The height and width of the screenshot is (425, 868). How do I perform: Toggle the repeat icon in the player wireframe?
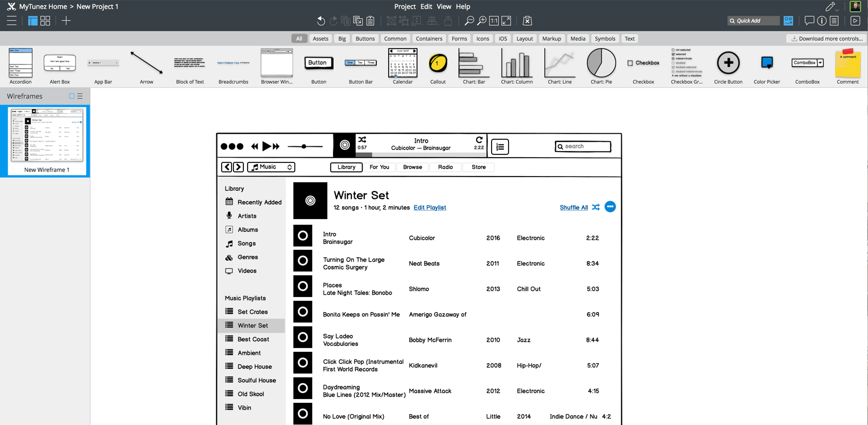tap(478, 140)
